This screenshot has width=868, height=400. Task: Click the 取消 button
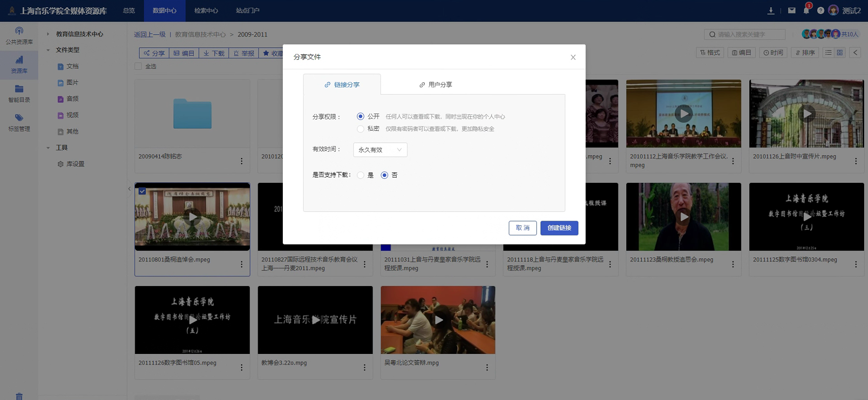522,228
